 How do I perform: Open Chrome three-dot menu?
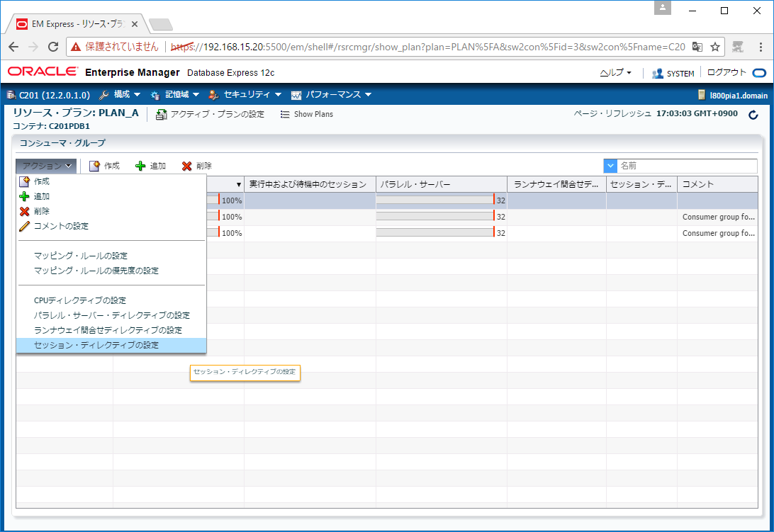pos(761,47)
